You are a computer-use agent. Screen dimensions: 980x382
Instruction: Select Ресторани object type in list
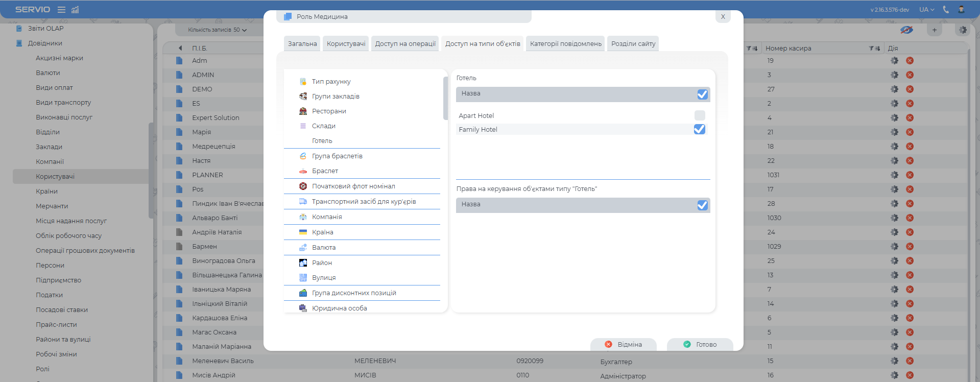click(329, 111)
